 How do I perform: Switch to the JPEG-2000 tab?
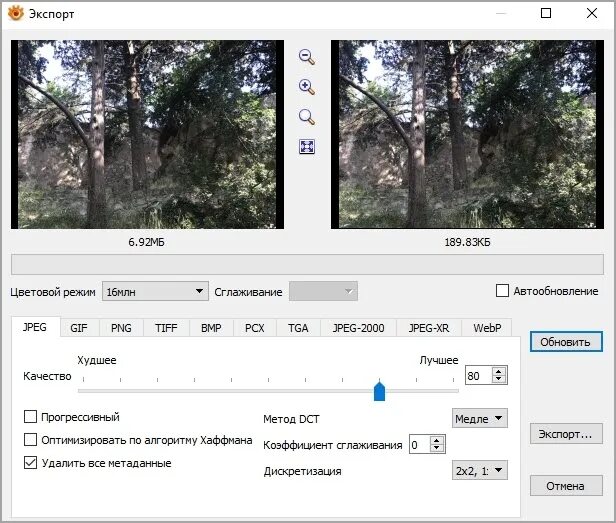point(358,328)
